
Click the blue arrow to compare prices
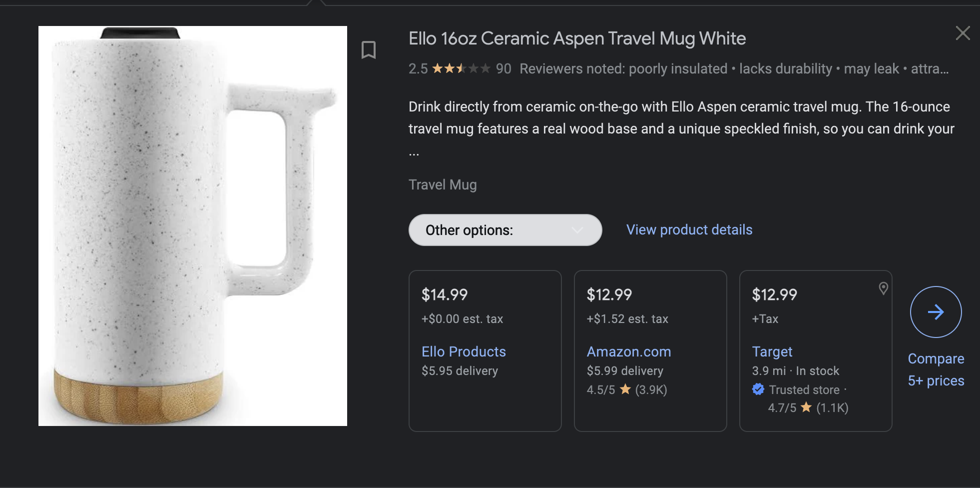click(936, 312)
